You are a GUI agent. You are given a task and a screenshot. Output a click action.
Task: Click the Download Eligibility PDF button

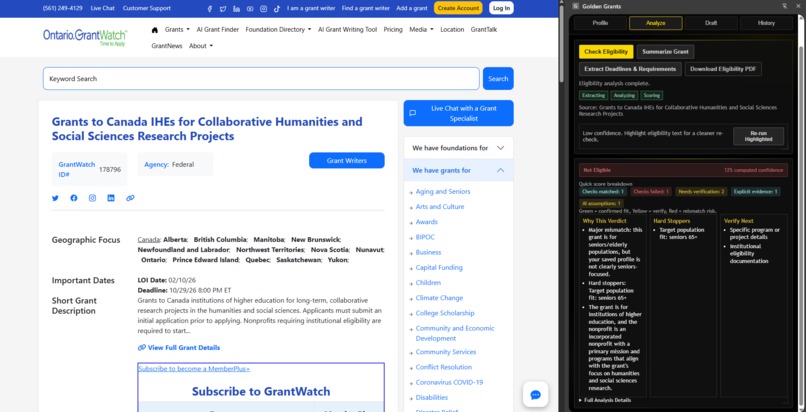click(x=723, y=69)
